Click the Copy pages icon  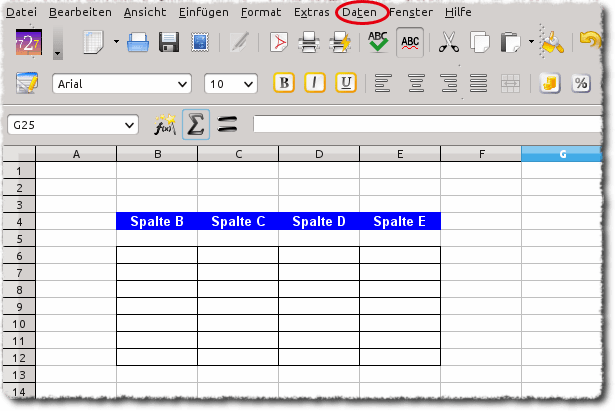pos(480,42)
